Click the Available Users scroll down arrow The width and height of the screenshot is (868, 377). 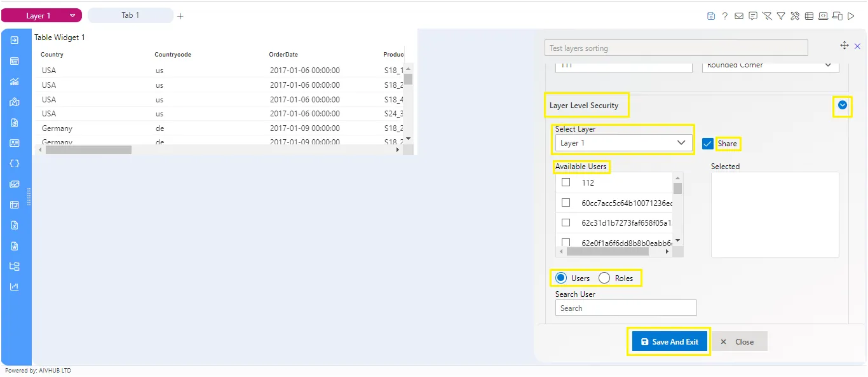(x=678, y=240)
